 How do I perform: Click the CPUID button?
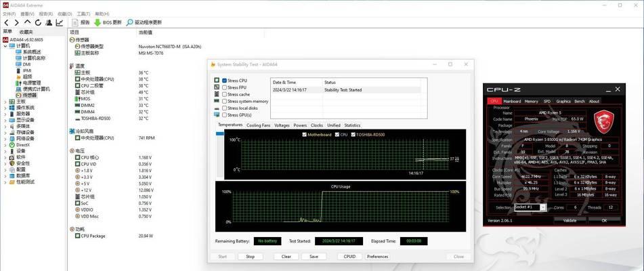pyautogui.click(x=349, y=257)
